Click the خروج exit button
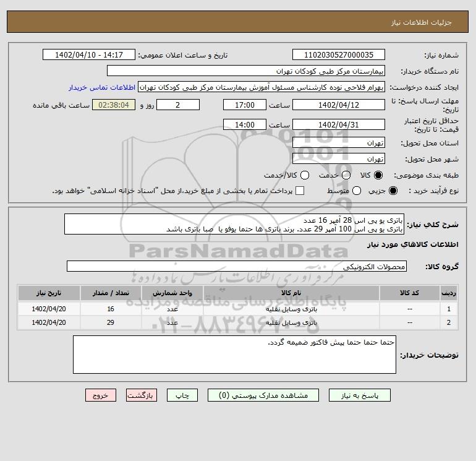Image resolution: width=476 pixels, height=461 pixels. coord(101,395)
